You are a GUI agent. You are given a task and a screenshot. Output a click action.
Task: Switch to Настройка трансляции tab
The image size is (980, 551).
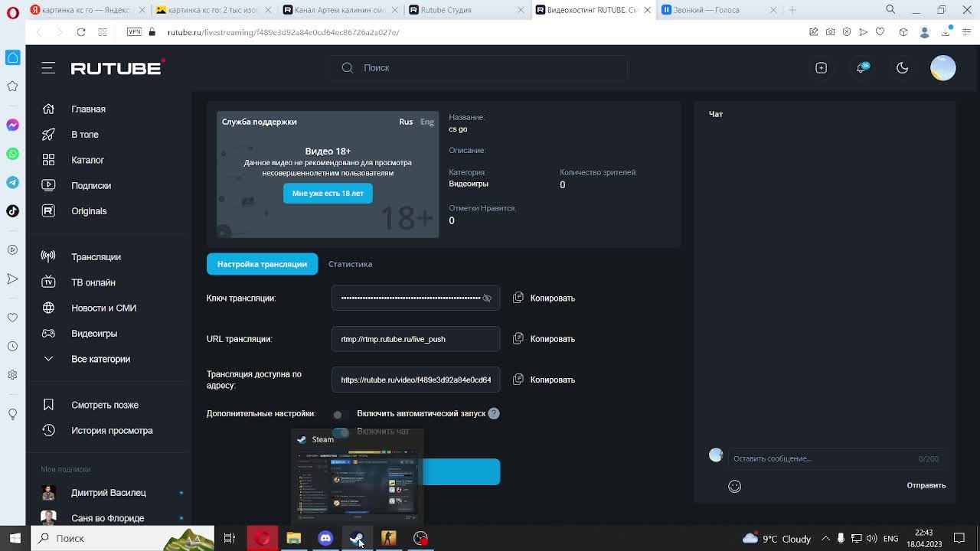(262, 264)
